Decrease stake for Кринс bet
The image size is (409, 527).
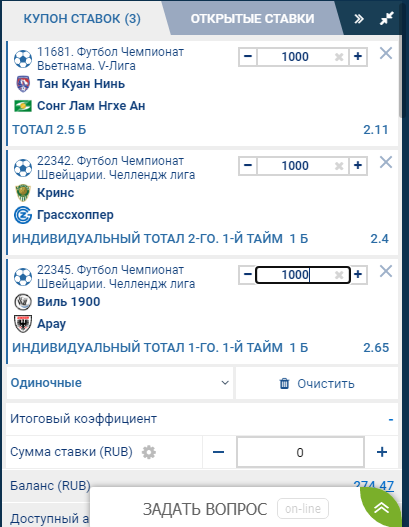tap(248, 166)
